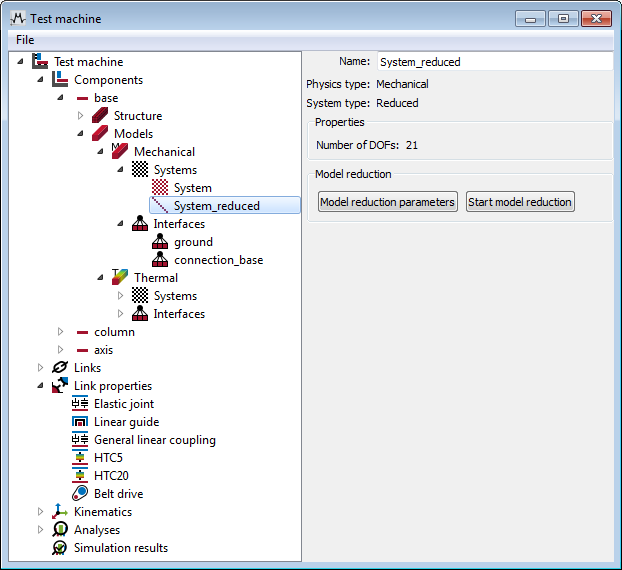622x570 pixels.
Task: Click the Simulation results icon
Action: (x=60, y=547)
